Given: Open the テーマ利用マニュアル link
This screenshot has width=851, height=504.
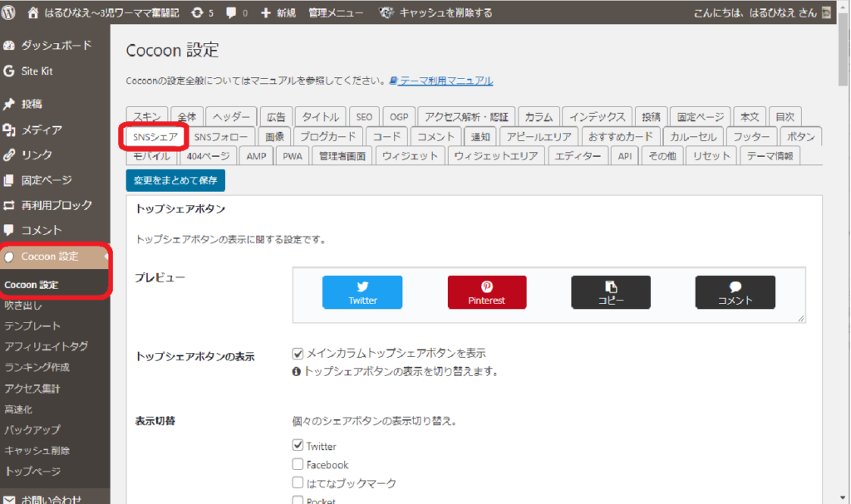Looking at the screenshot, I should [446, 81].
